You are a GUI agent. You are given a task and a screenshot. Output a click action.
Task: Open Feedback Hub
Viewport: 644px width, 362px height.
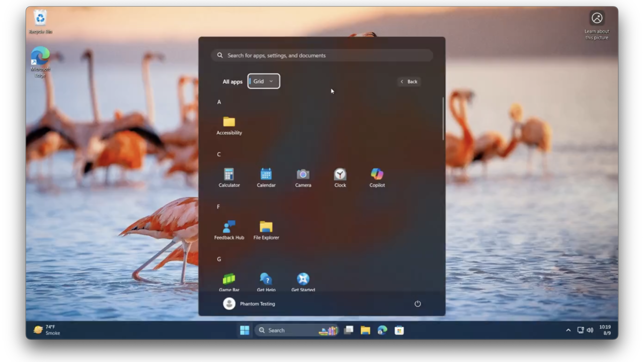pos(229,230)
